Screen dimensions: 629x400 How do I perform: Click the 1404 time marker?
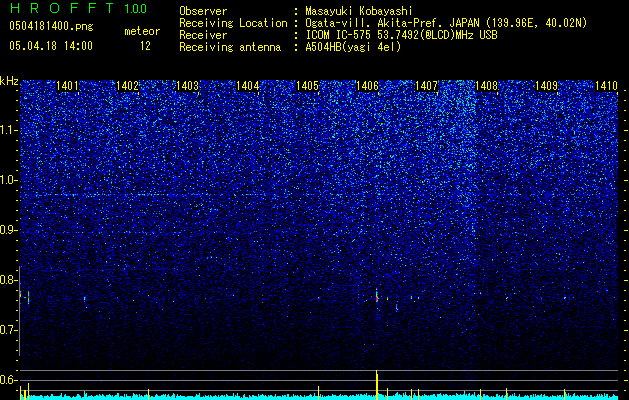pyautogui.click(x=248, y=86)
